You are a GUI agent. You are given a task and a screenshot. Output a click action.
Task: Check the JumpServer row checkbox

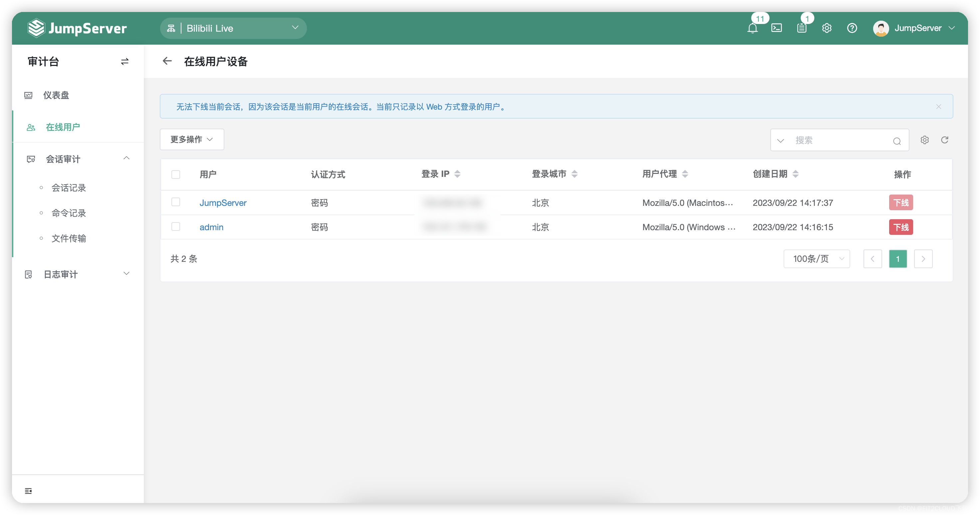click(x=176, y=202)
